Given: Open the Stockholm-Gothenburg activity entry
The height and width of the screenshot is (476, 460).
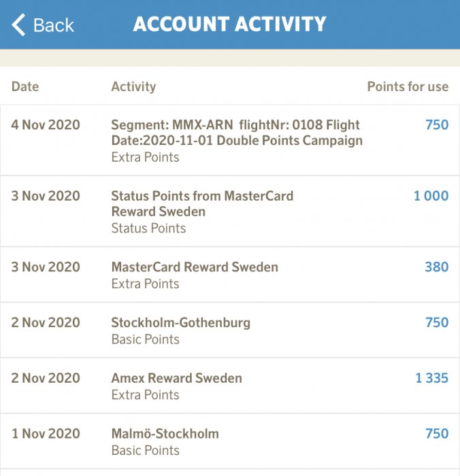Looking at the screenshot, I should click(181, 323).
